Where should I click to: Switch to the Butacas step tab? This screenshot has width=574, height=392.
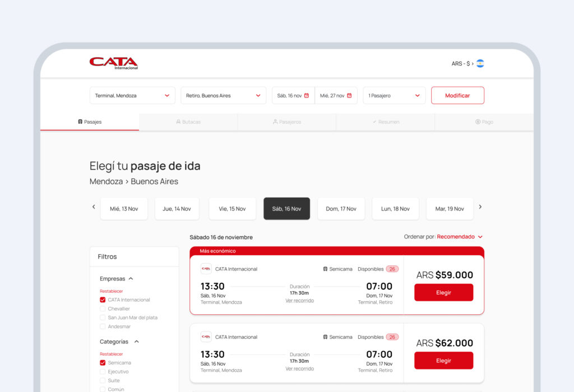[x=188, y=122]
